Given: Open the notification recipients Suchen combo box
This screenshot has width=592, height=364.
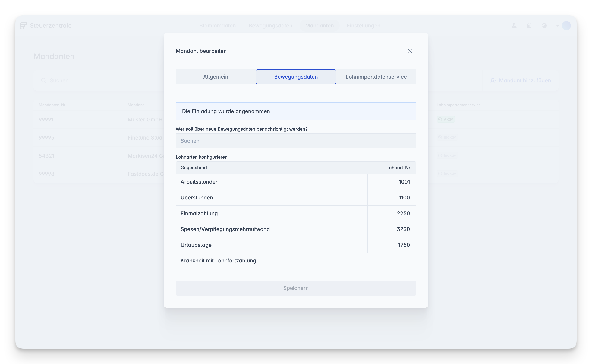Looking at the screenshot, I should (296, 141).
